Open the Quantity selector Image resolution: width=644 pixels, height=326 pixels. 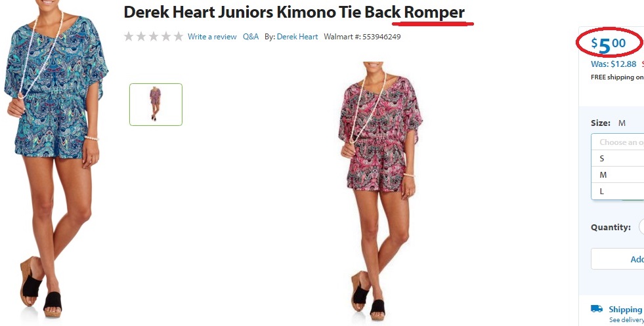641,227
